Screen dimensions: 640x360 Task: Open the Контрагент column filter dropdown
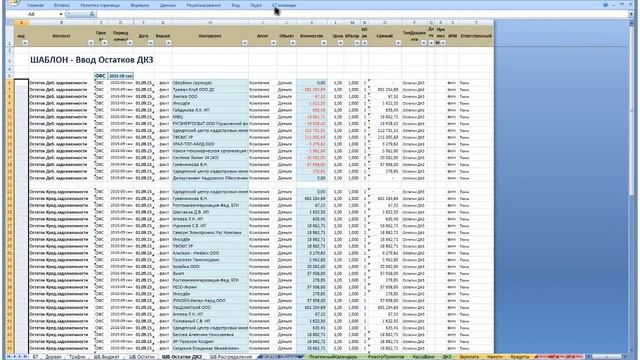click(x=244, y=43)
